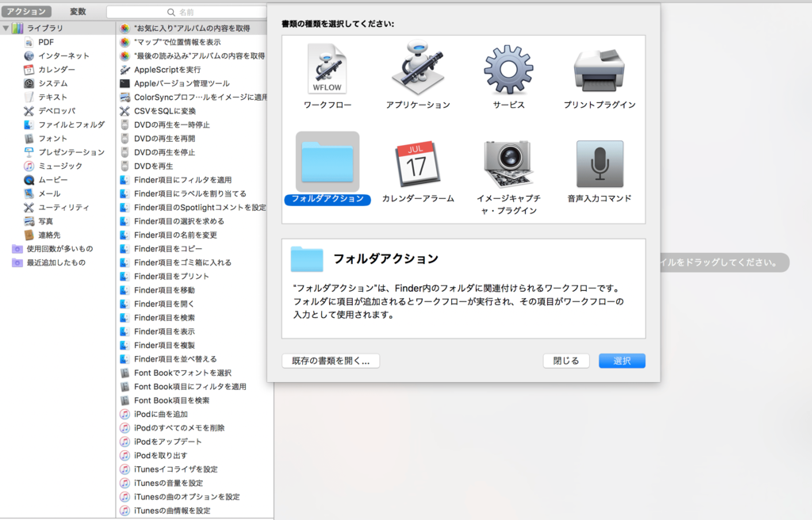
Task: Select "DVDの再生を一時停止" action
Action: (171, 124)
